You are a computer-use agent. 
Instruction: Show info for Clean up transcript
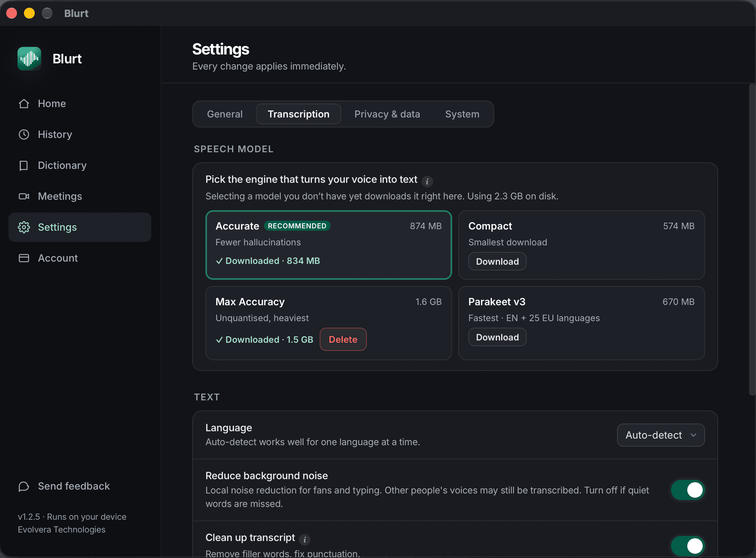point(305,539)
